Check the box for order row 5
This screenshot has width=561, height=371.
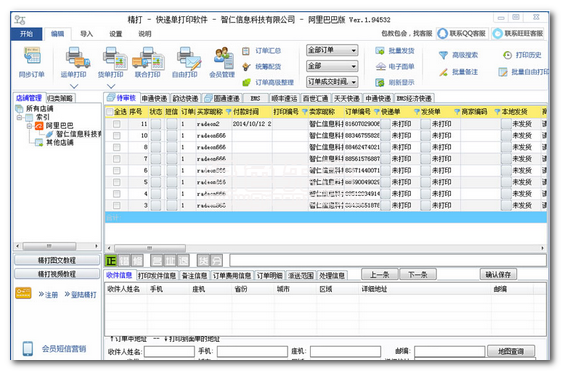(117, 182)
